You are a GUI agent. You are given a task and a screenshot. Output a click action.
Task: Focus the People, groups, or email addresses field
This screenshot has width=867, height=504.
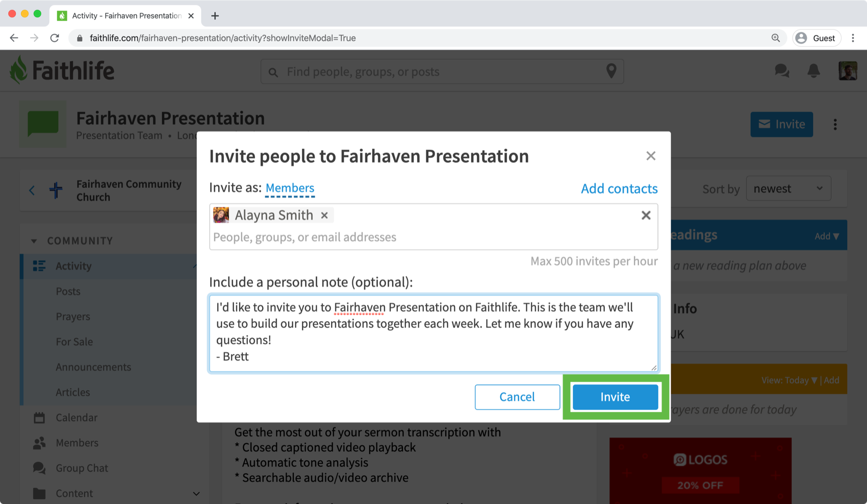pos(433,237)
